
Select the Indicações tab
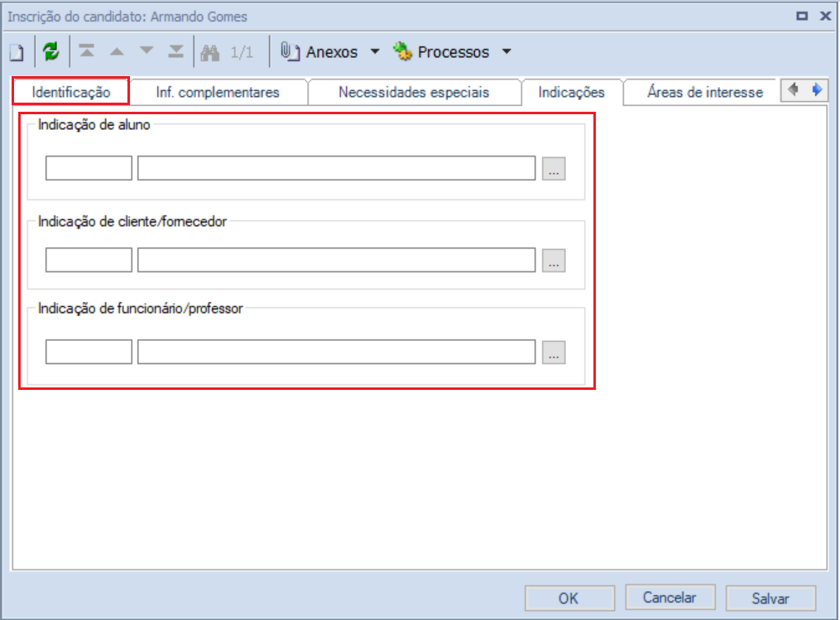[x=572, y=92]
